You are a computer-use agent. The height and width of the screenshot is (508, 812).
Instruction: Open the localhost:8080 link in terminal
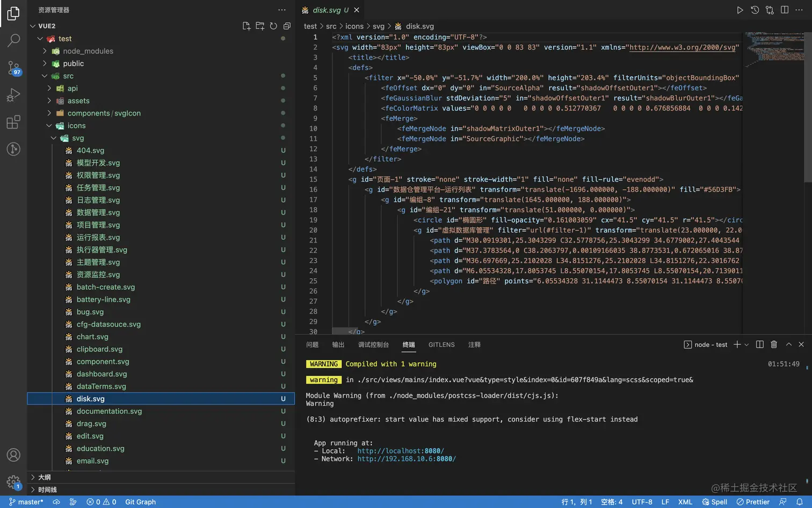400,451
